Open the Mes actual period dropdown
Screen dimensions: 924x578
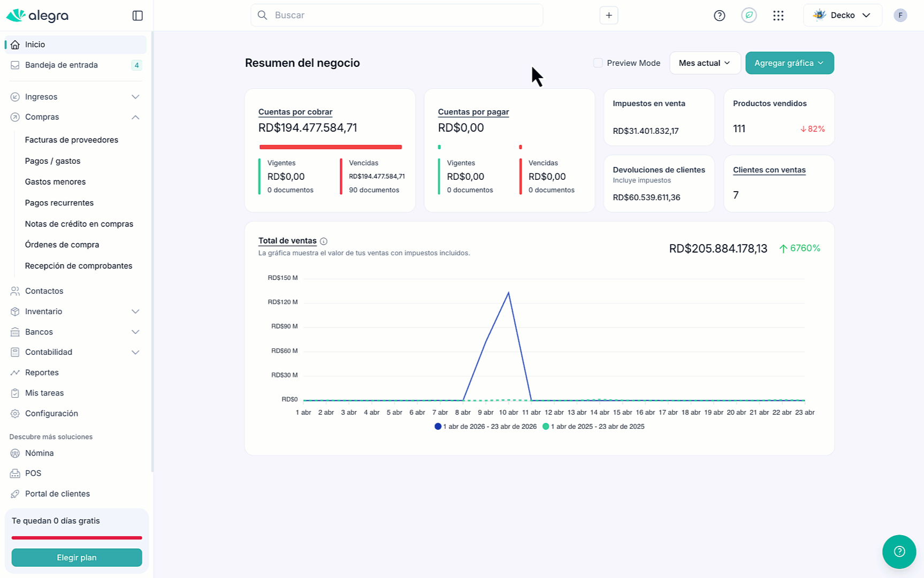coord(705,63)
